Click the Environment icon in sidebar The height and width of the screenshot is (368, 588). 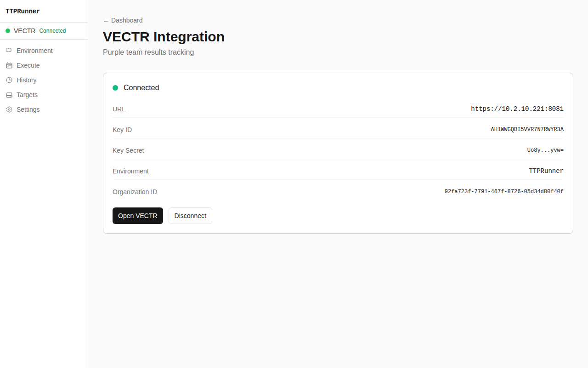pos(9,51)
